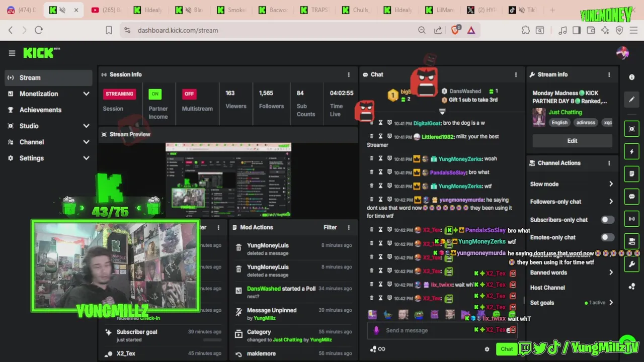This screenshot has height=362, width=644.
Task: Open Chat panel kebab menu
Action: 516,74
